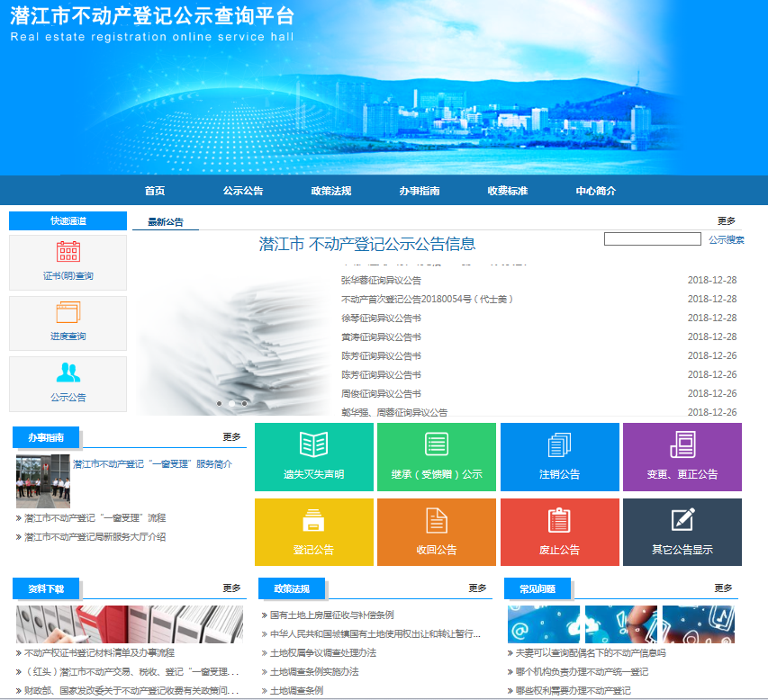
Task: Open the 进度查询 window icon
Action: tap(68, 313)
